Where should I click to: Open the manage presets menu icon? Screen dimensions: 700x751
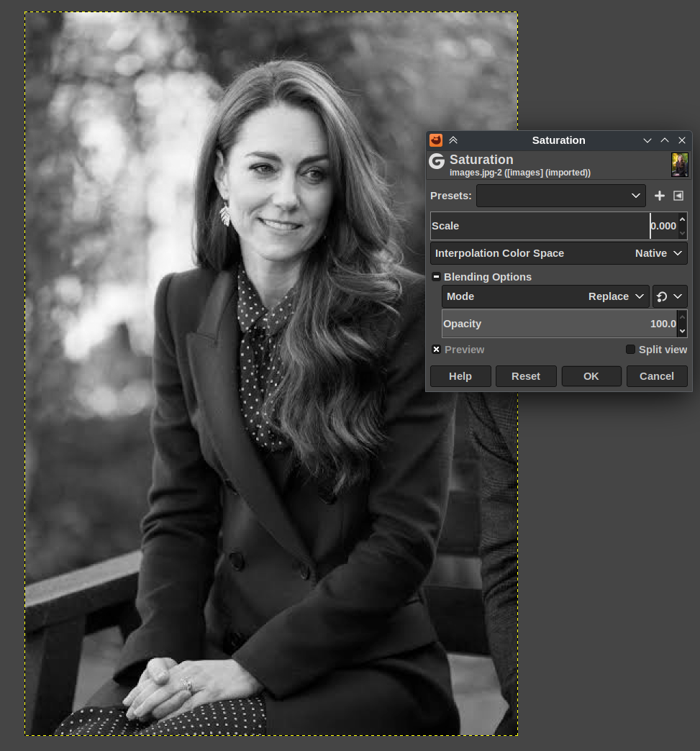678,196
